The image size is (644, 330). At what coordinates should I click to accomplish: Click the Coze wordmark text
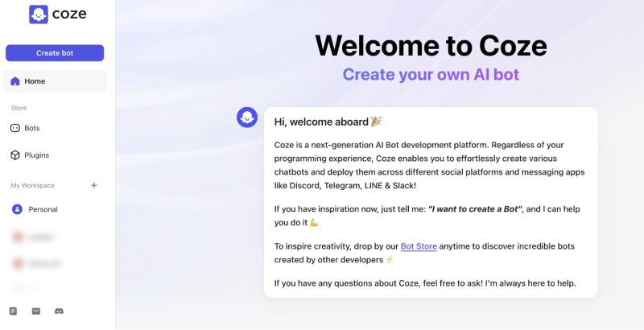[x=69, y=14]
